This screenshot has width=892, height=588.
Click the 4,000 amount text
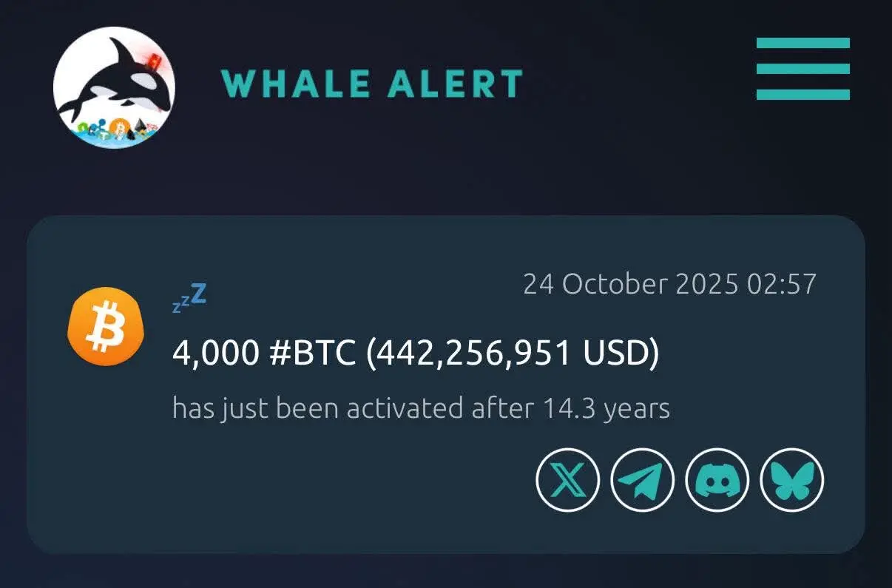click(216, 355)
